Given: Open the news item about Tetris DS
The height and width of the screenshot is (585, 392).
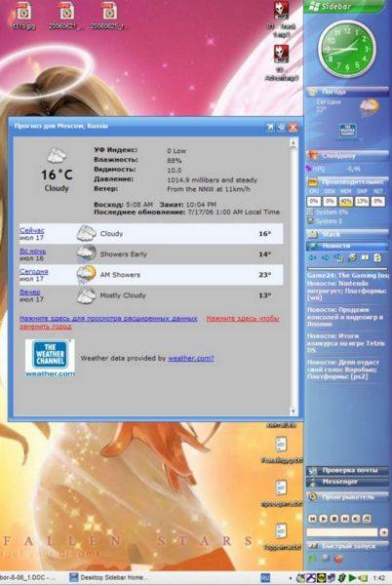Looking at the screenshot, I should tap(346, 343).
